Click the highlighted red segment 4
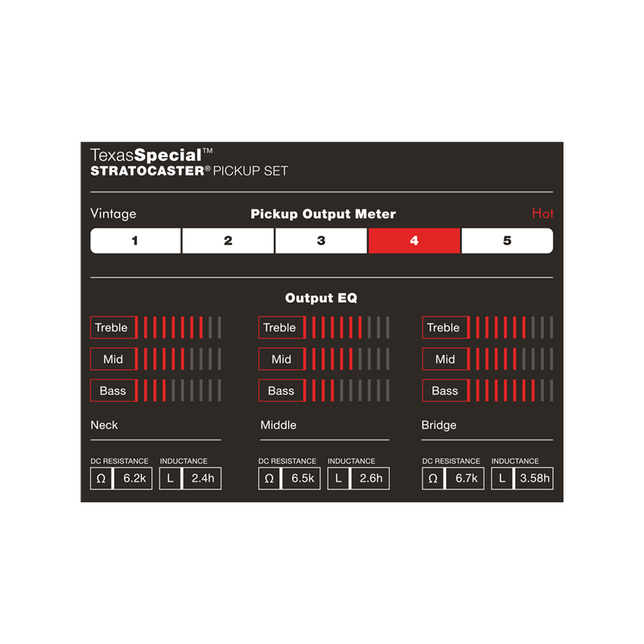This screenshot has height=644, width=644. tap(414, 241)
